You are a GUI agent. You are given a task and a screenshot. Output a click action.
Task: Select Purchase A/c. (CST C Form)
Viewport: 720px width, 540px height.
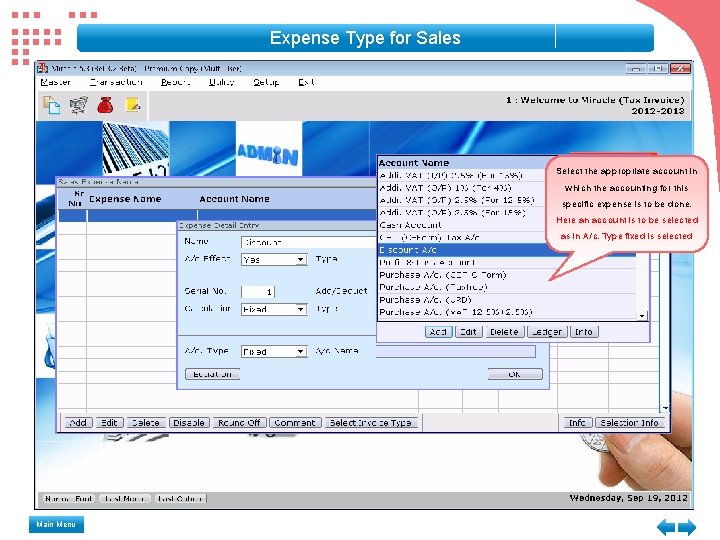[x=507, y=275]
